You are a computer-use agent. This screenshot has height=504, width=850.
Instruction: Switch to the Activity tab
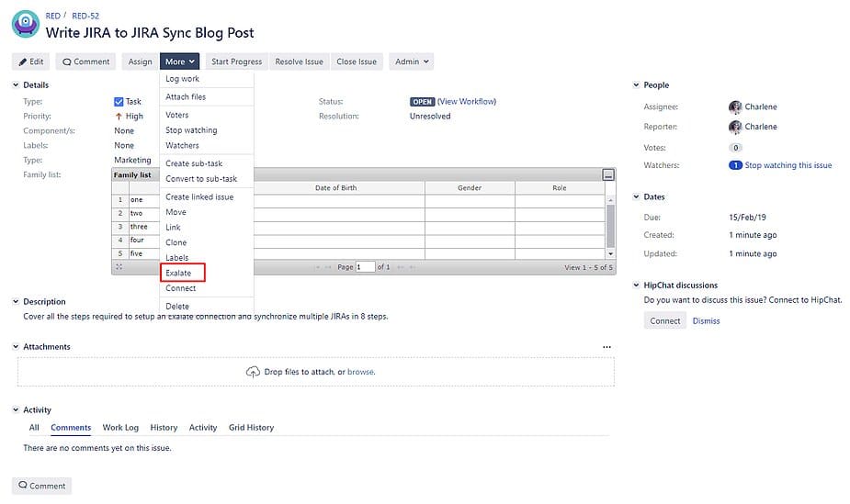click(x=203, y=428)
